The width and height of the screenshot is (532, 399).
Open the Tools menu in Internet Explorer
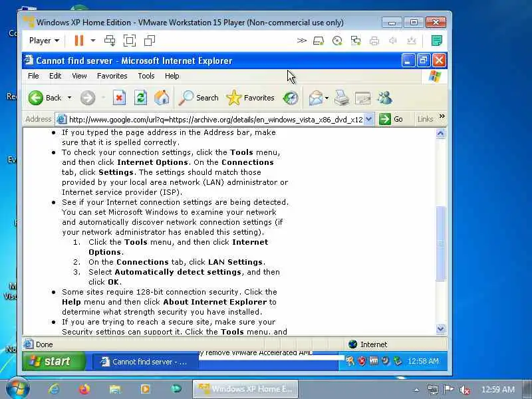146,76
